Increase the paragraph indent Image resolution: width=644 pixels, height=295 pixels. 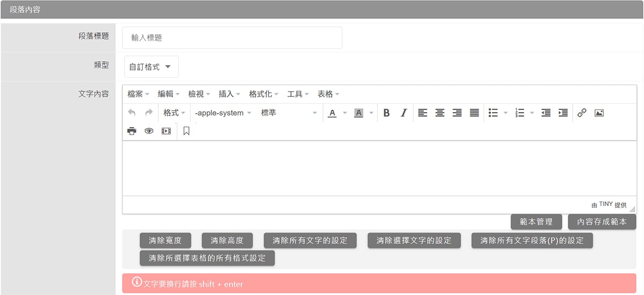[x=563, y=113]
